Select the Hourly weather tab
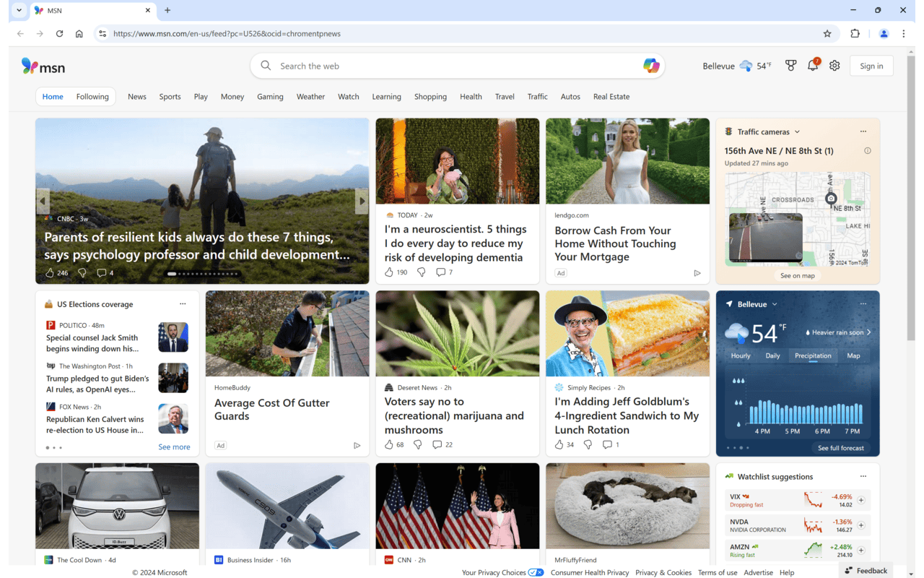 [740, 355]
